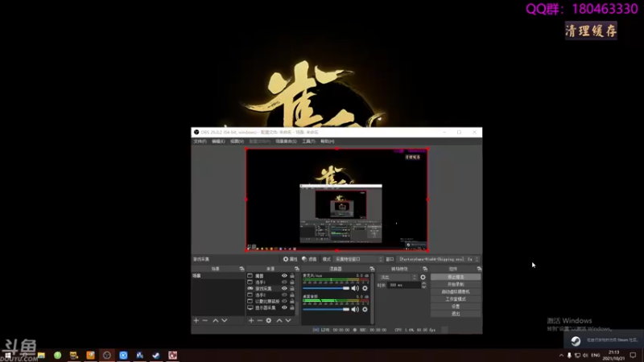Screen dimensions: 644x362
Task: Toggle visibility eye of topmost source
Action: coord(284,276)
